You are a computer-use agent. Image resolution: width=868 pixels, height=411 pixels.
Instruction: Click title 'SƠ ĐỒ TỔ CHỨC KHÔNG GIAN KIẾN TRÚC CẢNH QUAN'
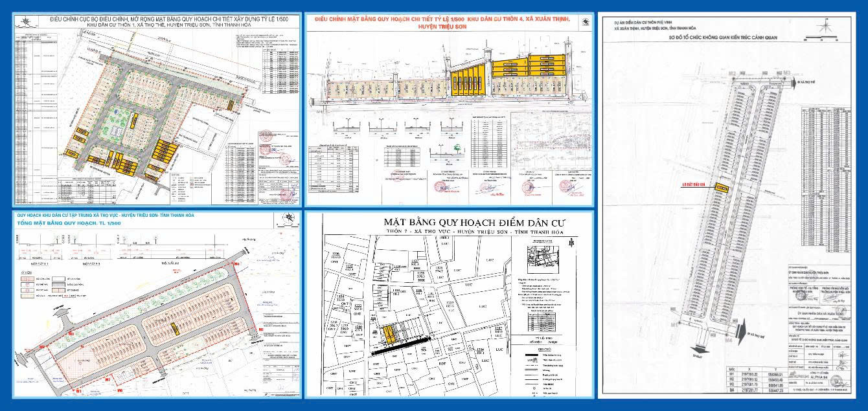[x=723, y=38]
